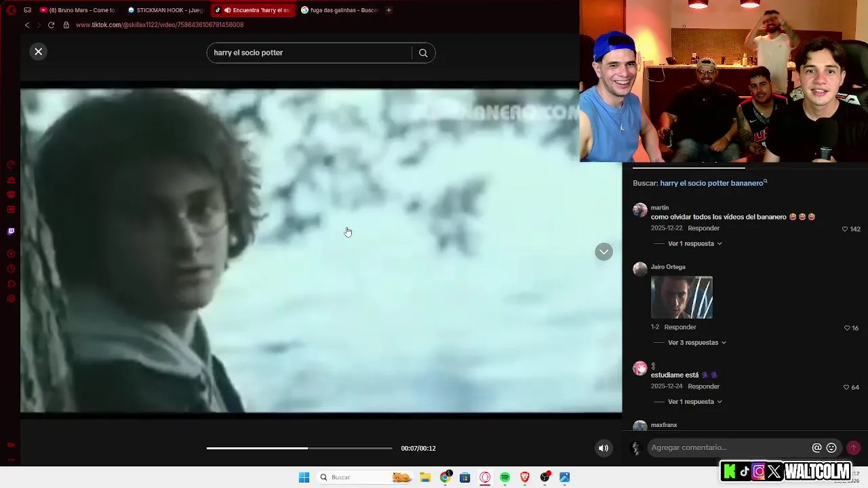Open a new browser tab
Viewport: 868px width, 488px height.
pos(389,10)
